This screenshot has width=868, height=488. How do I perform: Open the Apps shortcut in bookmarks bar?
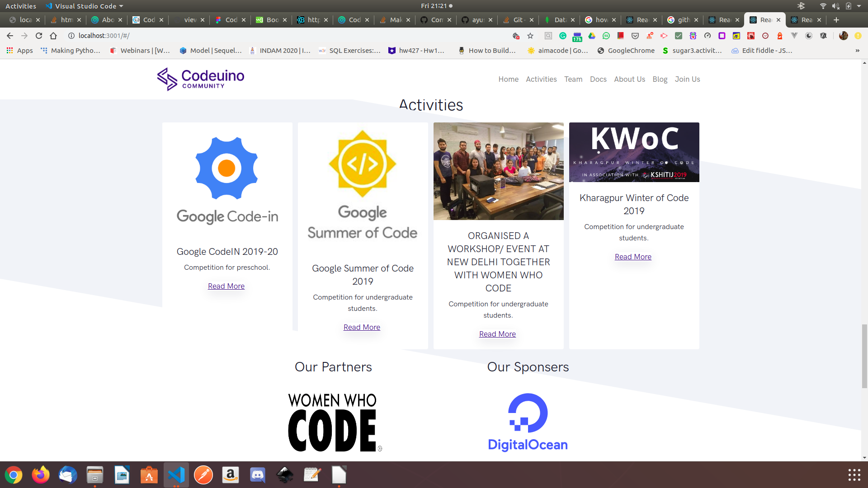tap(19, 51)
